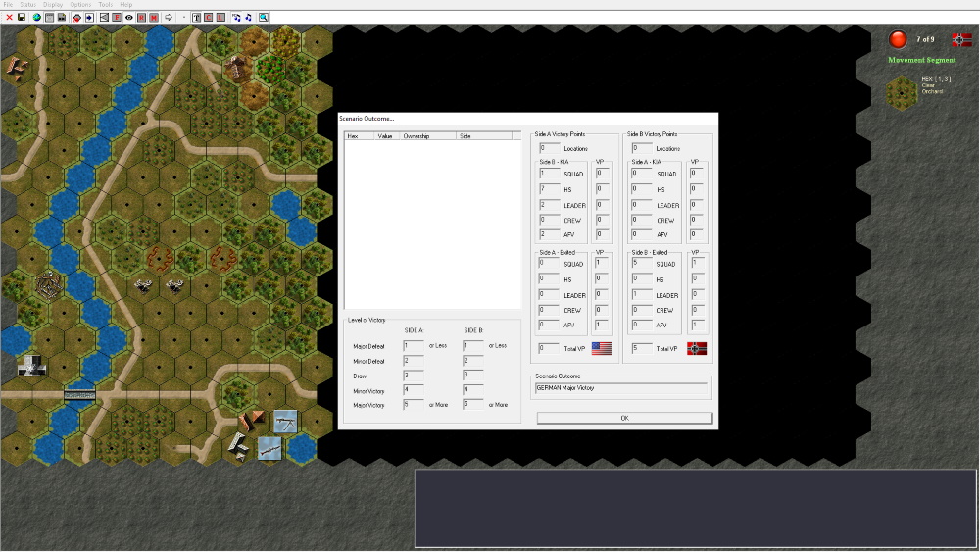This screenshot has width=980, height=552.
Task: Click the red X toolbar icon
Action: point(10,17)
